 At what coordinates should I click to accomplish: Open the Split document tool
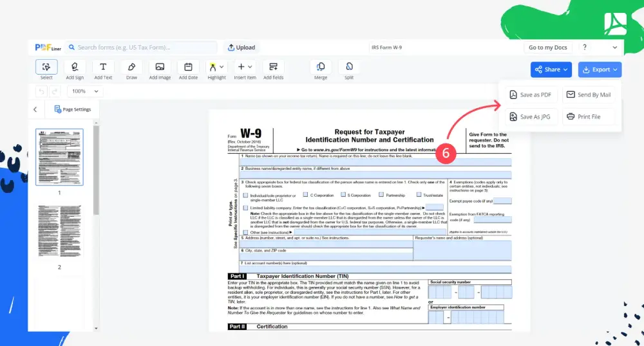349,69
